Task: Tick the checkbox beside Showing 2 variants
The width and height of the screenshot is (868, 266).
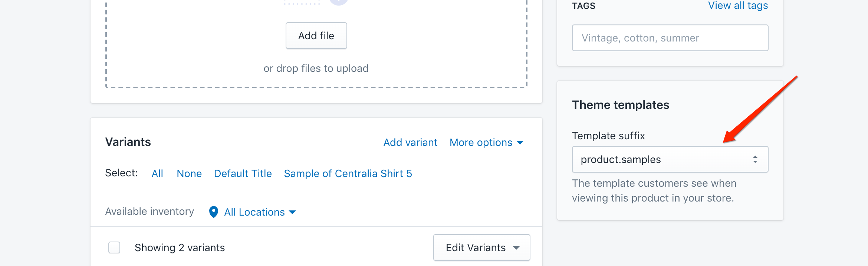Action: pos(114,247)
